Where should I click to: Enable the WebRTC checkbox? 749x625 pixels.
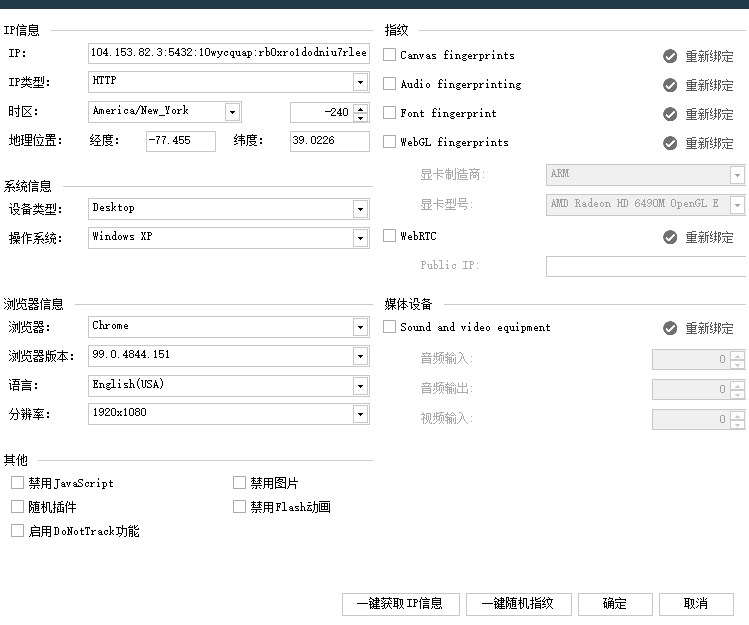tap(389, 236)
